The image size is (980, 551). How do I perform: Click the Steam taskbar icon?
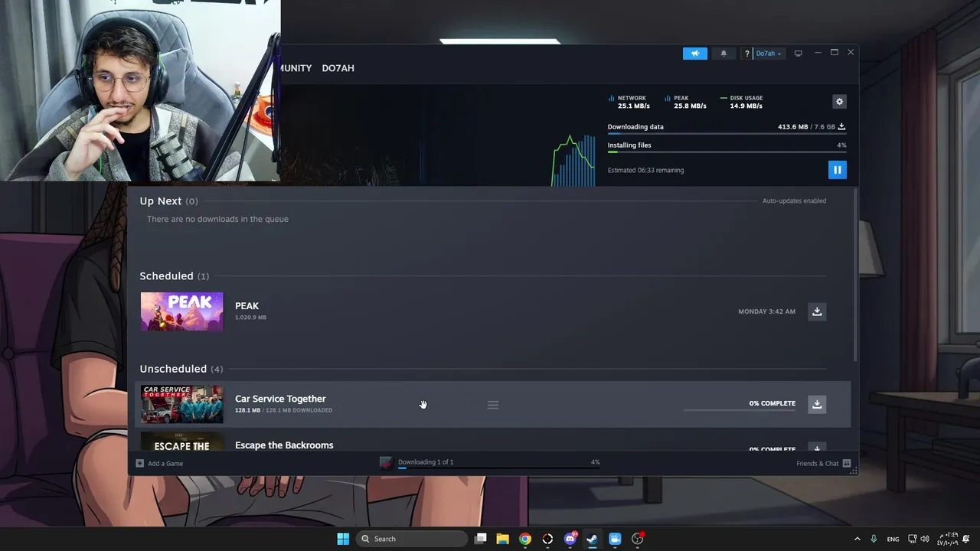pos(592,539)
